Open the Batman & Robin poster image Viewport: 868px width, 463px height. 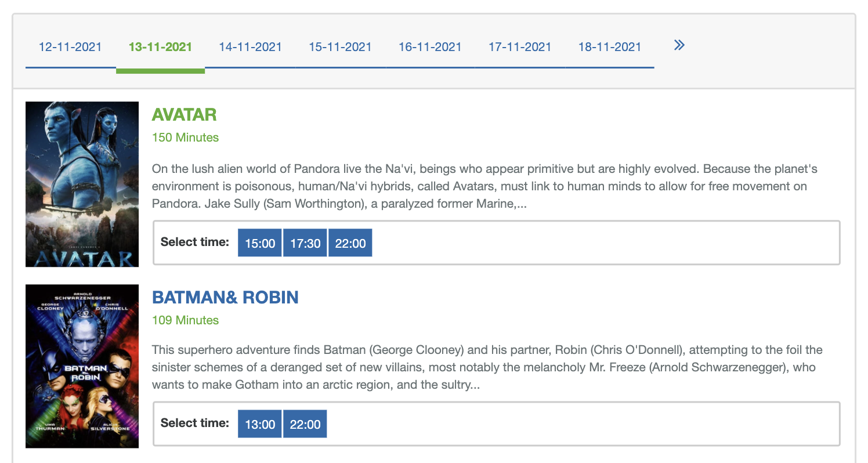[x=82, y=366]
